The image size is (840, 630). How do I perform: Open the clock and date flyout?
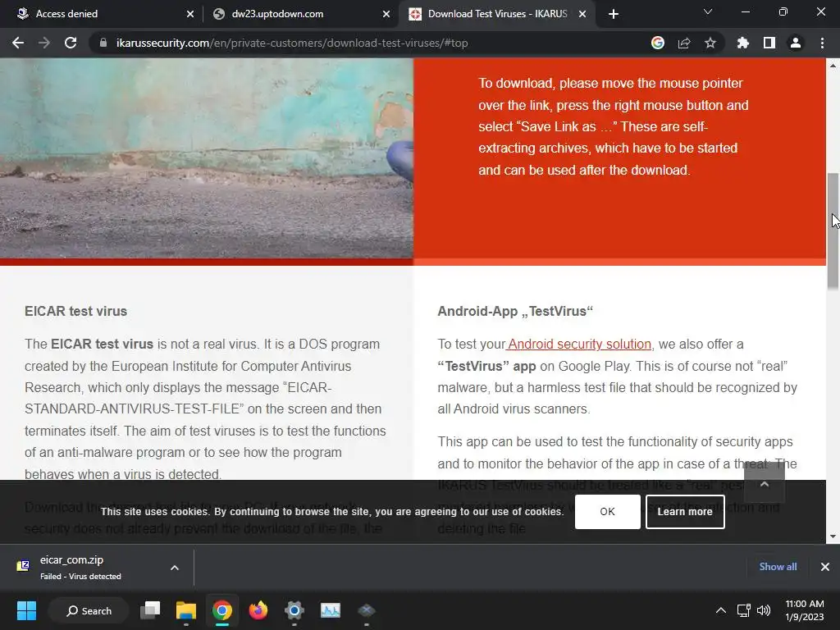click(805, 610)
